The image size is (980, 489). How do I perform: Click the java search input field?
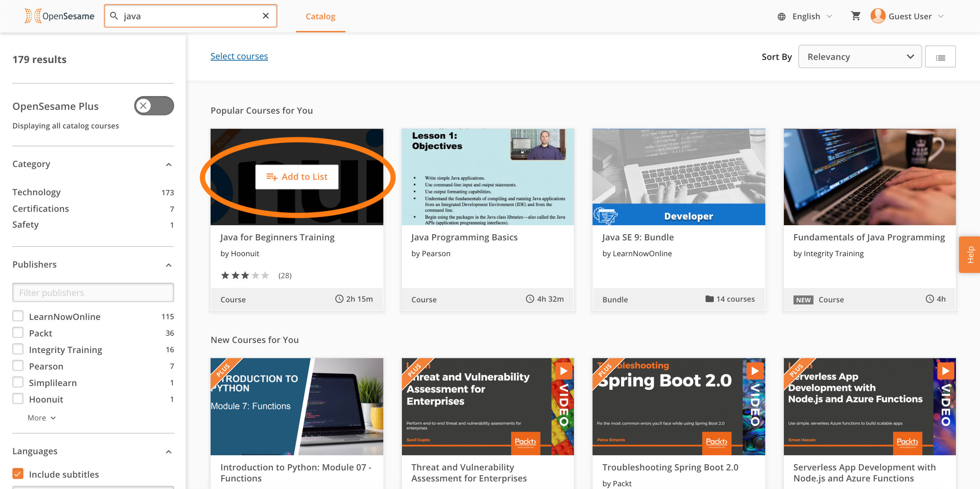tap(190, 16)
